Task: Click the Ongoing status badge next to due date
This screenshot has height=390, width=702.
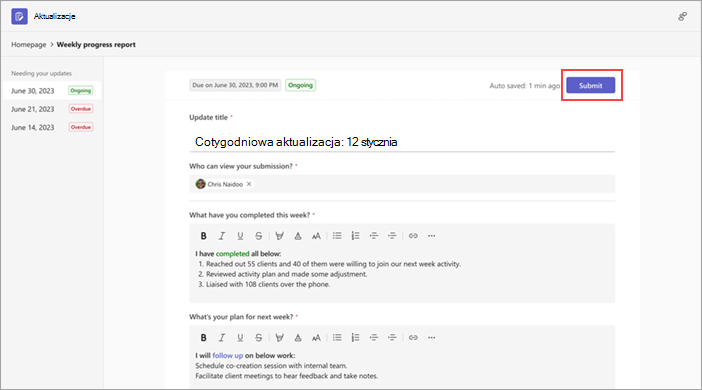Action: pos(300,85)
